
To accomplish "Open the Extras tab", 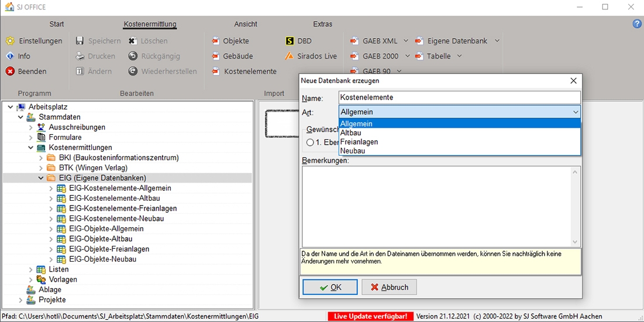I will (x=322, y=24).
